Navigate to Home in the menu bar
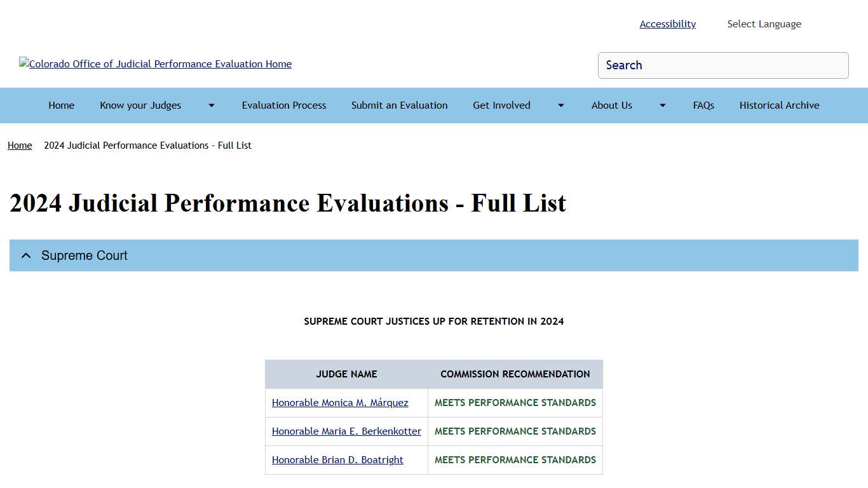Screen dimensions: 868x488 point(61,105)
